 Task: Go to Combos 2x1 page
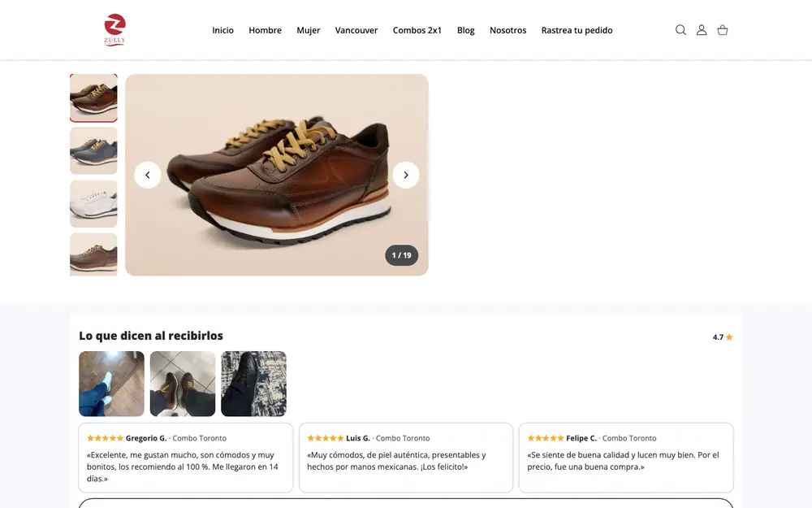[x=417, y=30]
